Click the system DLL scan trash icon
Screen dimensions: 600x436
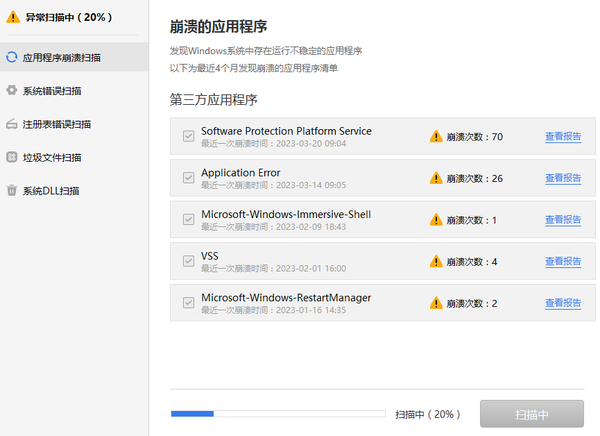pos(12,190)
